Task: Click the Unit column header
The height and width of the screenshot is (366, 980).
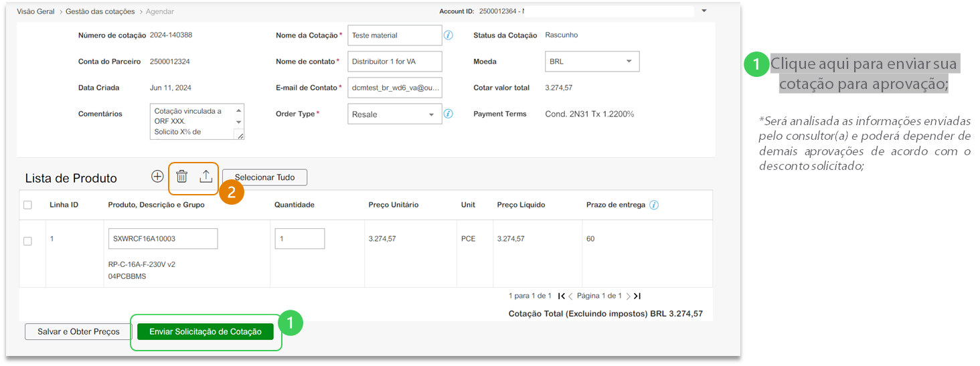Action: coord(468,205)
